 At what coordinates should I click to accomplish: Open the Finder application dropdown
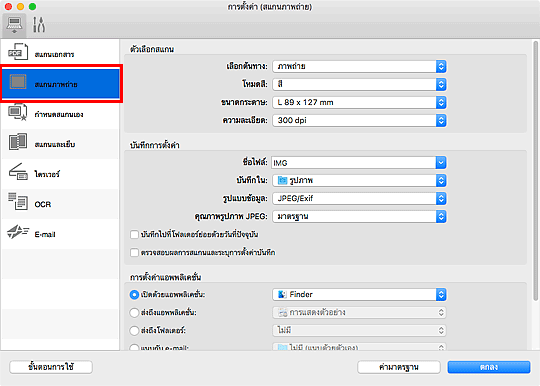pos(359,294)
